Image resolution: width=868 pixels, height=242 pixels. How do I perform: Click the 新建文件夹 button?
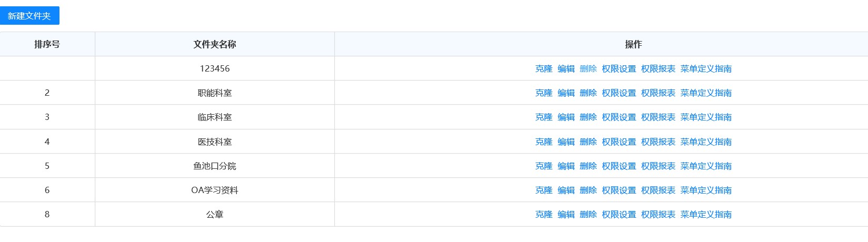click(29, 16)
